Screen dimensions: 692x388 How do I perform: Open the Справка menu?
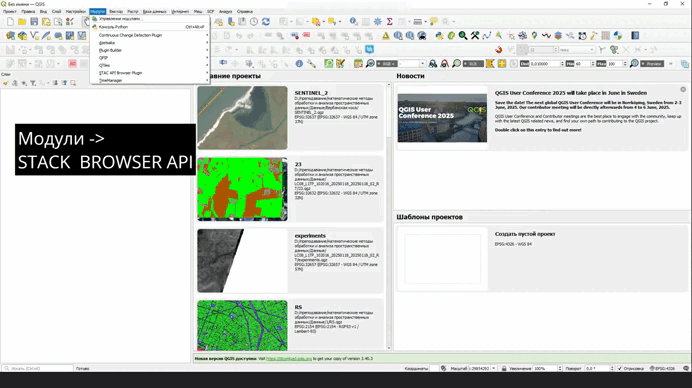pos(244,11)
